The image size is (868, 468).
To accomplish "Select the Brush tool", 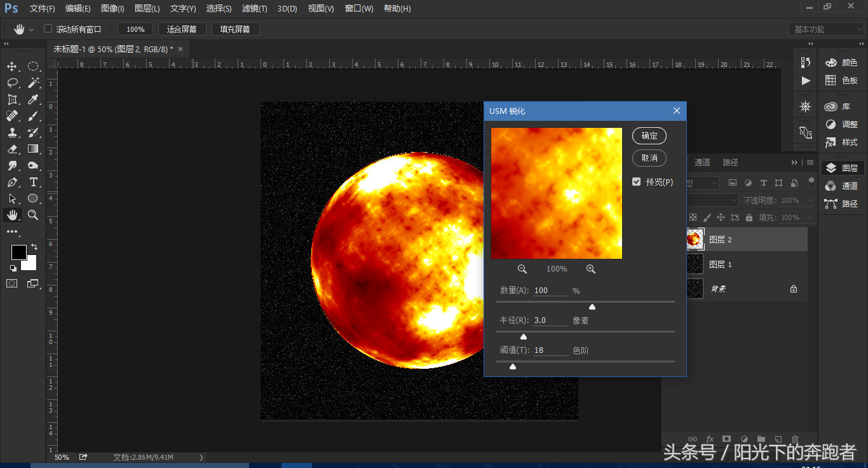I will (33, 116).
